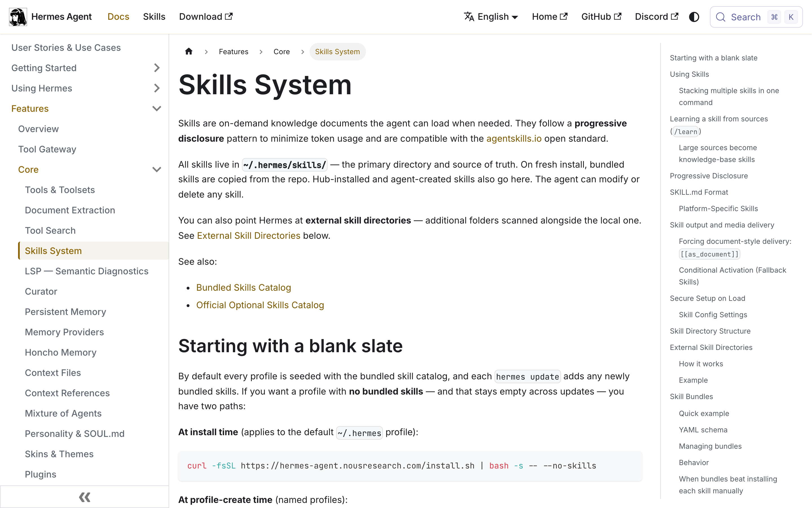Viewport: 812px width, 508px height.
Task: Click the Hermes Agent logo image
Action: (18, 17)
